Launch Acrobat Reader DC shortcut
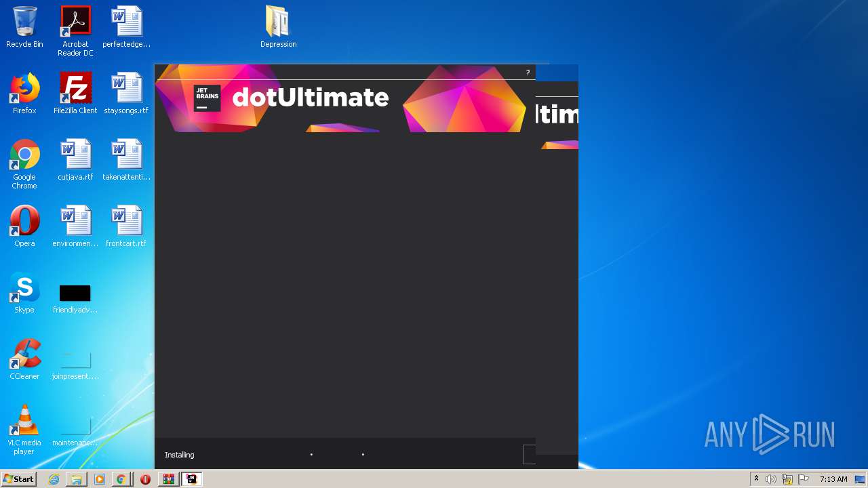This screenshot has width=868, height=488. 75,31
